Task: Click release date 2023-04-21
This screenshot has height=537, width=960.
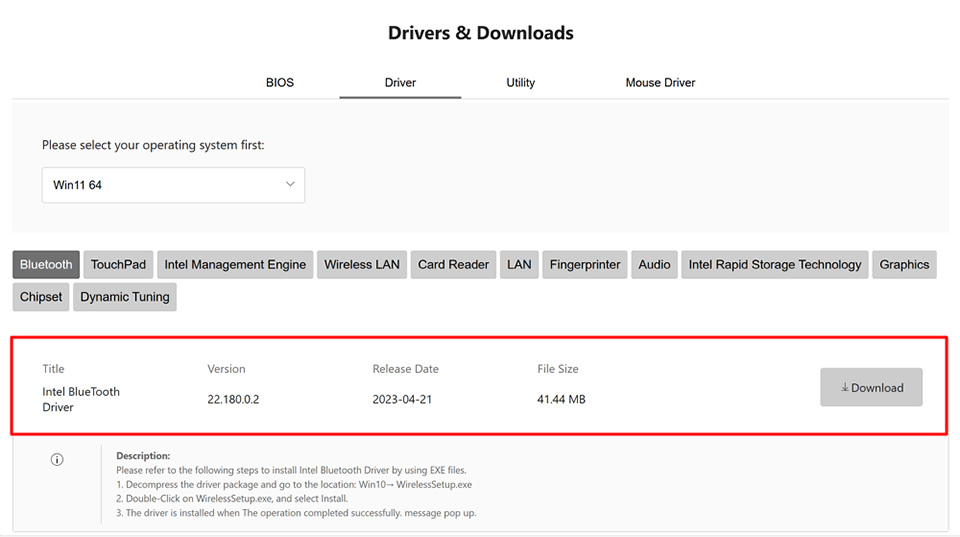Action: 402,399
